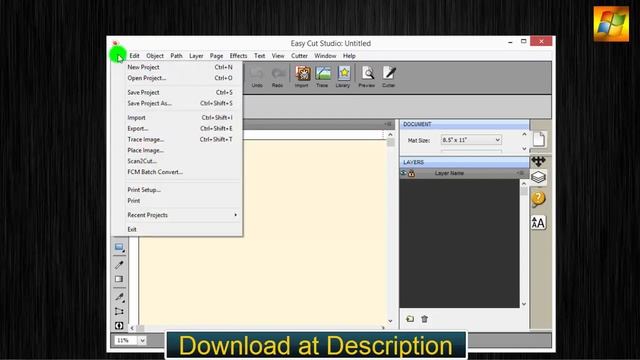Click canvas vertical scrollbar up arrow
This screenshot has width=640, height=360.
[x=391, y=134]
